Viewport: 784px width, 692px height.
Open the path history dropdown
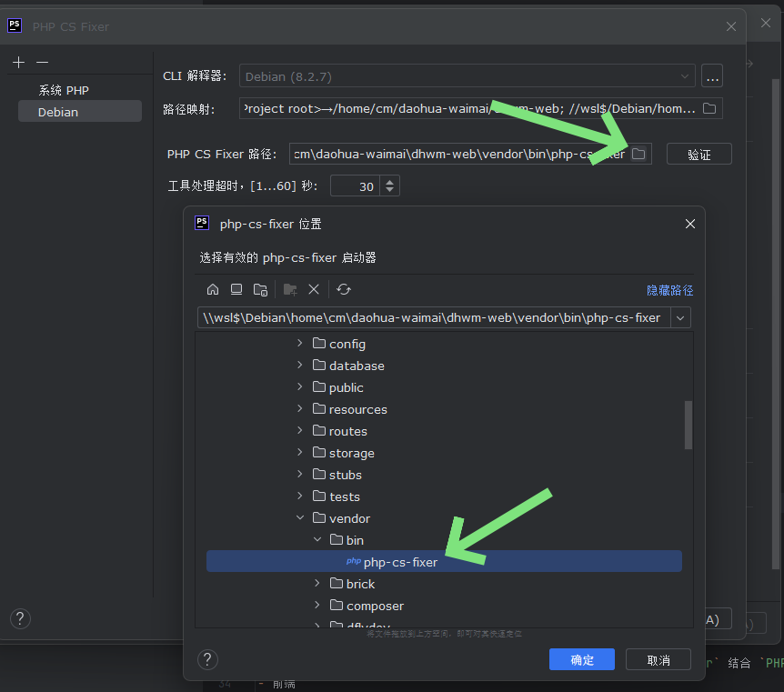[680, 317]
